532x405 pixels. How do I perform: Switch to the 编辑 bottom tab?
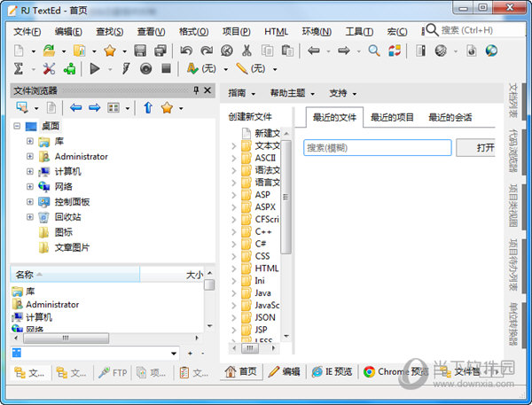click(284, 371)
